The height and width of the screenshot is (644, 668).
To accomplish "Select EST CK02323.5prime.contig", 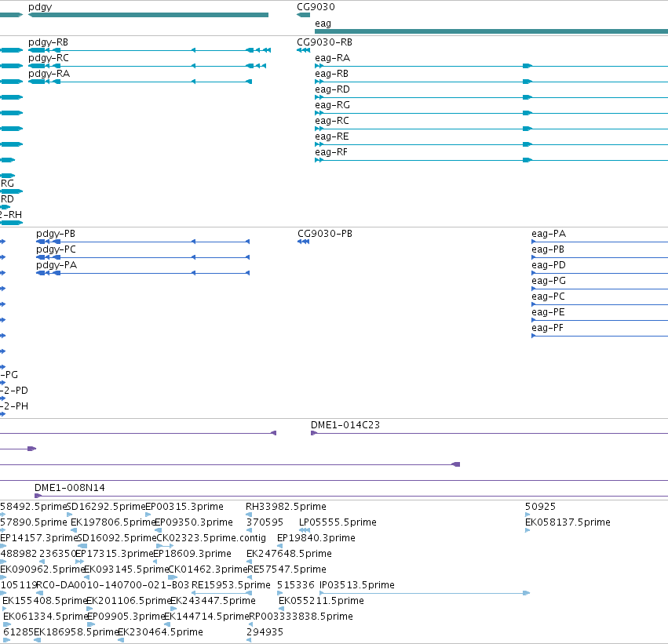I will [x=211, y=538].
